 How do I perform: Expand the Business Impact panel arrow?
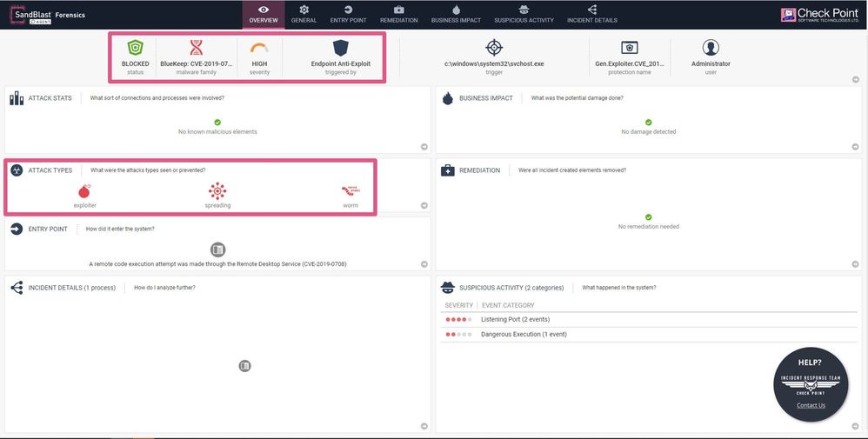point(855,147)
